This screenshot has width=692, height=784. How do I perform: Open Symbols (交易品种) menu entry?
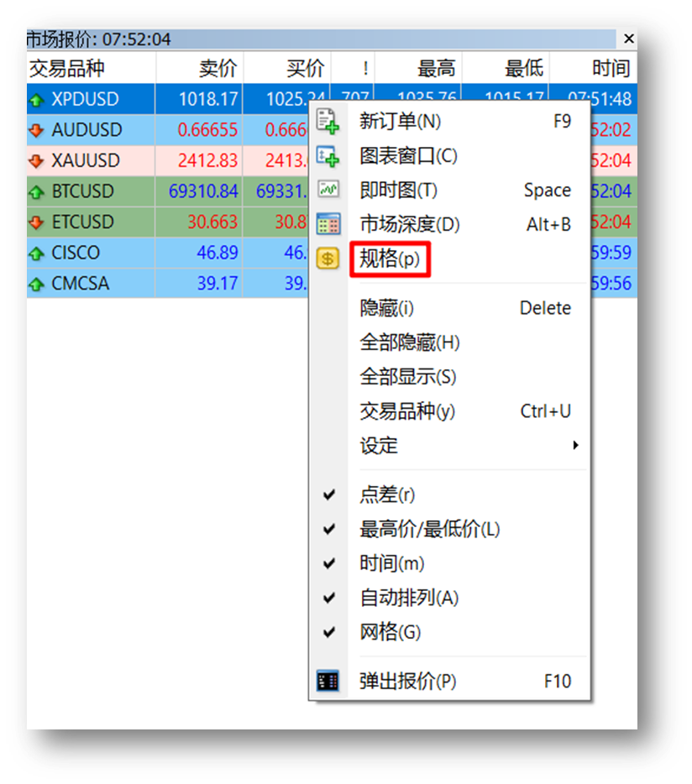coord(407,411)
